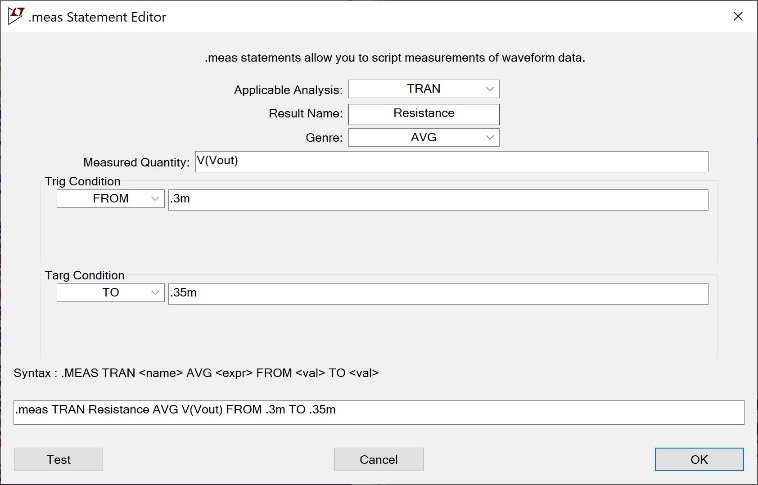This screenshot has width=758, height=485.
Task: Open the FROM dropdown in Trig Condition
Action: tap(110, 199)
